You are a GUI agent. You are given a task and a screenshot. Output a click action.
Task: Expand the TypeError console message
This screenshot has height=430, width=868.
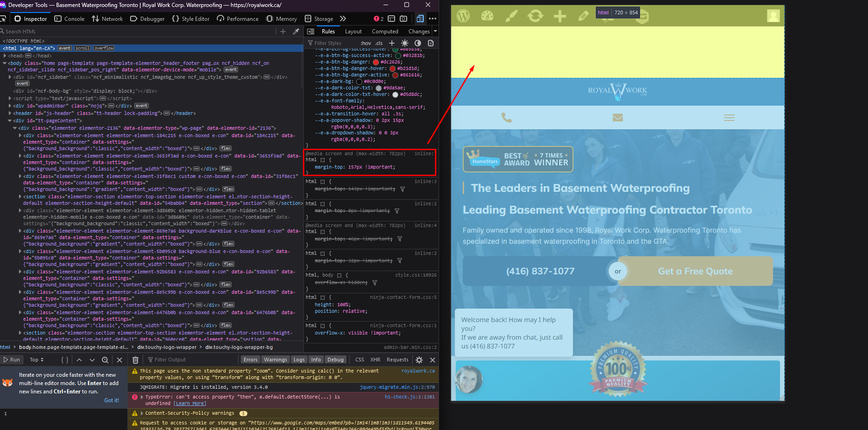(x=142, y=397)
